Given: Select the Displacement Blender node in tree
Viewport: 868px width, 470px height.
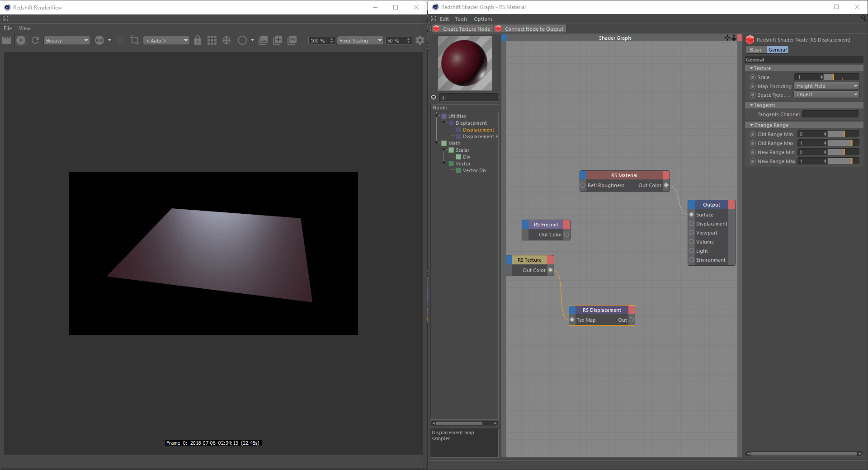Looking at the screenshot, I should tap(480, 136).
